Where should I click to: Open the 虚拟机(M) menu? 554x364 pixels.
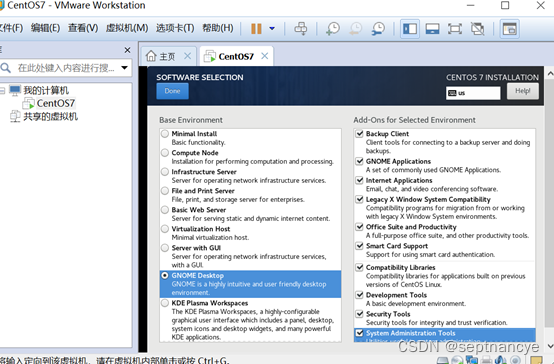tap(127, 28)
